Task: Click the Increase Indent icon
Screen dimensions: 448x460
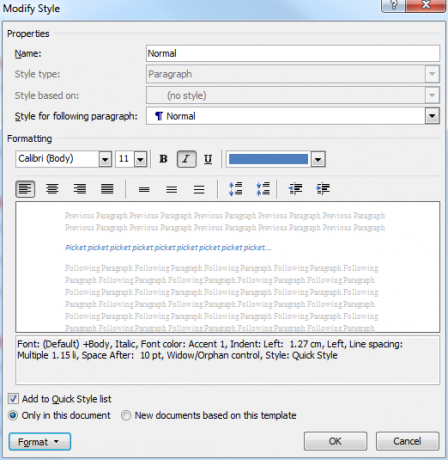Action: (323, 189)
